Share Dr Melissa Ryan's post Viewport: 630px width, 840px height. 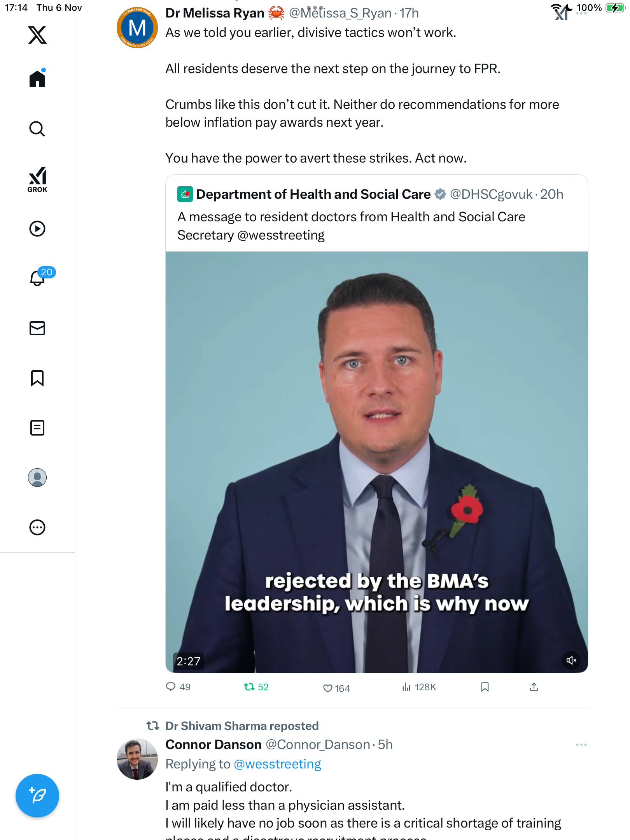click(x=534, y=687)
